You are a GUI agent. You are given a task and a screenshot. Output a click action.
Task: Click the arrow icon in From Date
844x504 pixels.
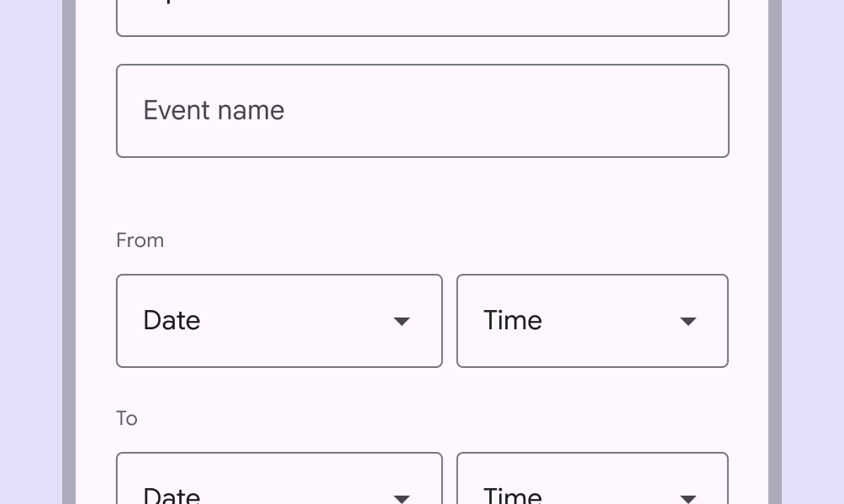402,322
